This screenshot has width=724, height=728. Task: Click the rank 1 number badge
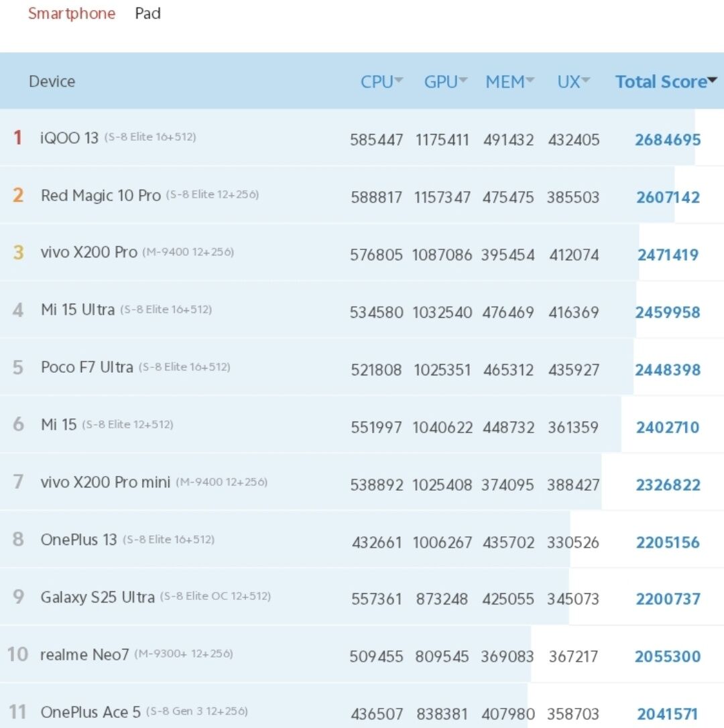coord(17,137)
